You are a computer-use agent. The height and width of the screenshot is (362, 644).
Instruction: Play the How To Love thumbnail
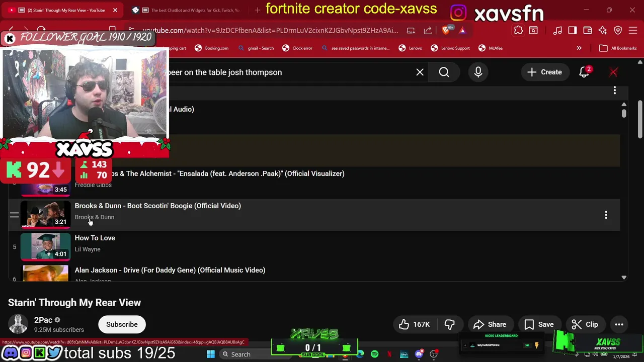[45, 247]
